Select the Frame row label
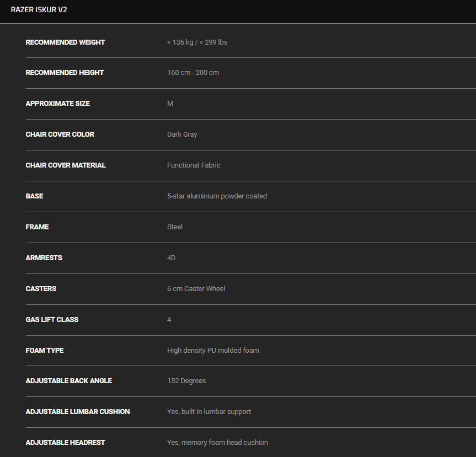The height and width of the screenshot is (457, 476). click(37, 227)
